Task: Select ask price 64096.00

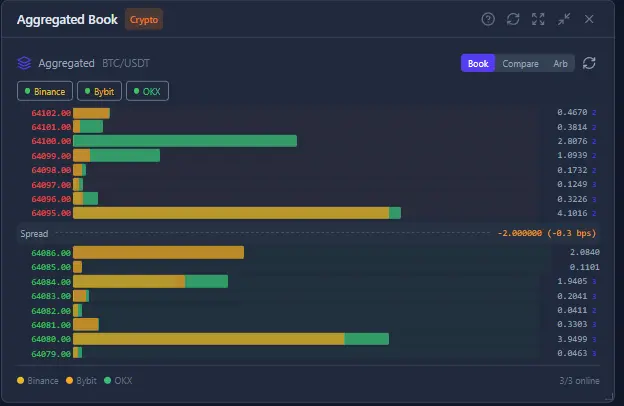Action: pyautogui.click(x=51, y=199)
